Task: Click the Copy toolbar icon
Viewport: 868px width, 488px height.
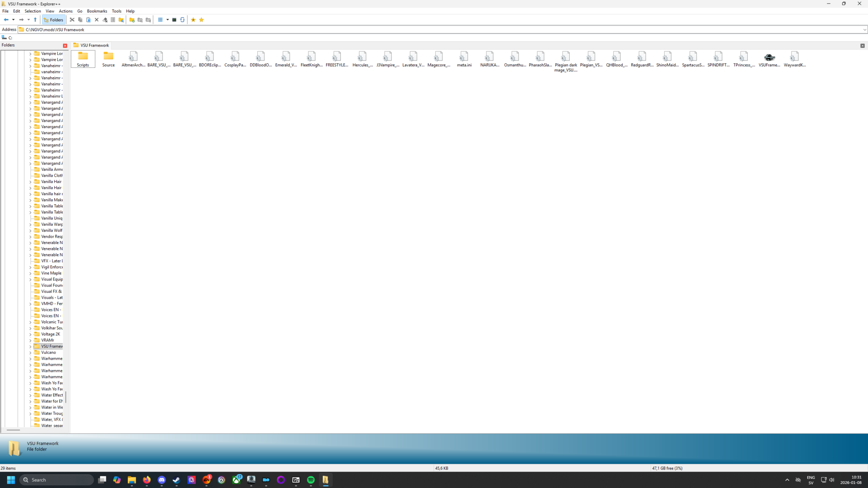Action: tap(80, 20)
